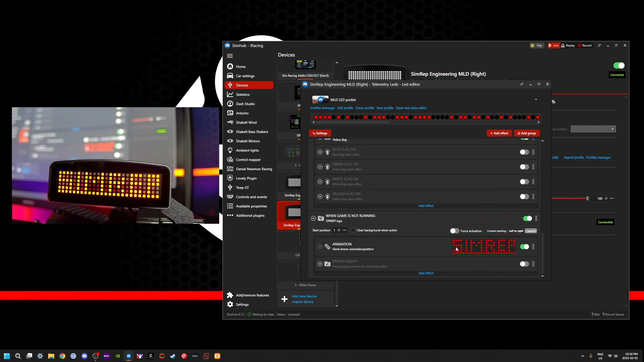Open Control mapper section
The width and height of the screenshot is (644, 362).
point(249,160)
